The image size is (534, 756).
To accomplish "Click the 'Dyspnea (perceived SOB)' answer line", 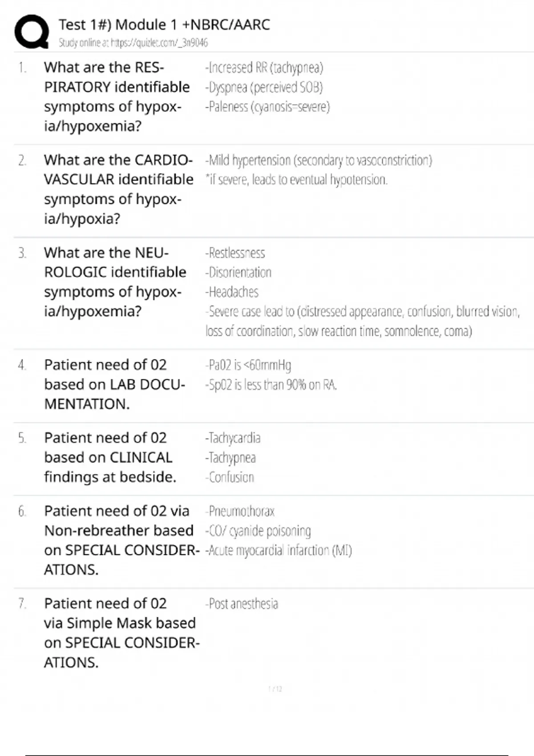I will [x=264, y=87].
